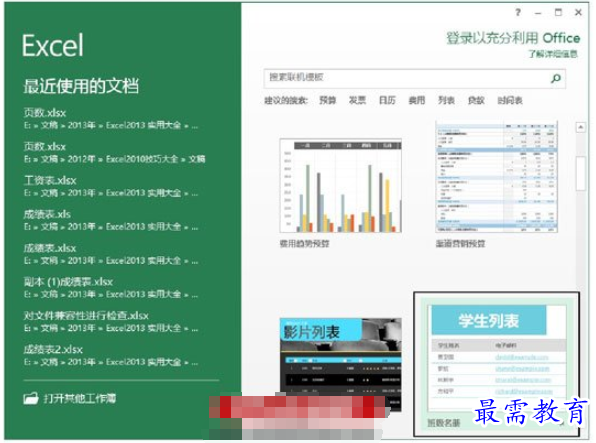Minimize the Excel start window
Screen dimensions: 596x443
pyautogui.click(x=538, y=13)
